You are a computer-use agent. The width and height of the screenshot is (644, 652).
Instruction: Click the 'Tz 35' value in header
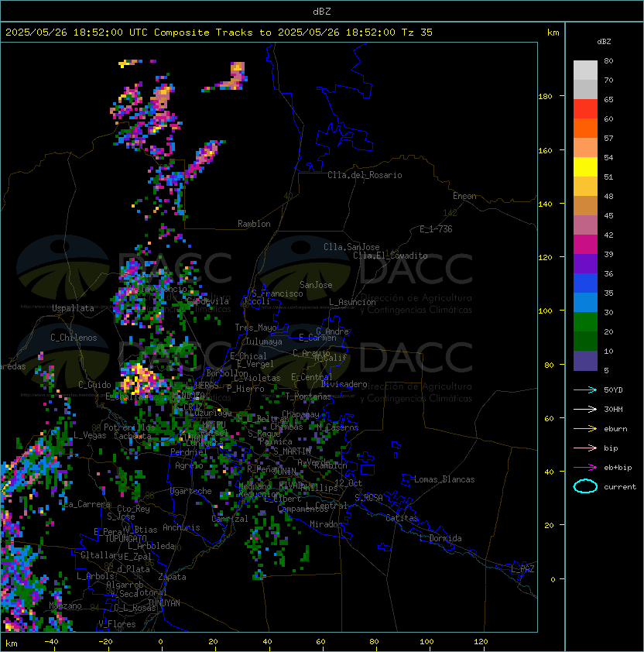pyautogui.click(x=417, y=33)
